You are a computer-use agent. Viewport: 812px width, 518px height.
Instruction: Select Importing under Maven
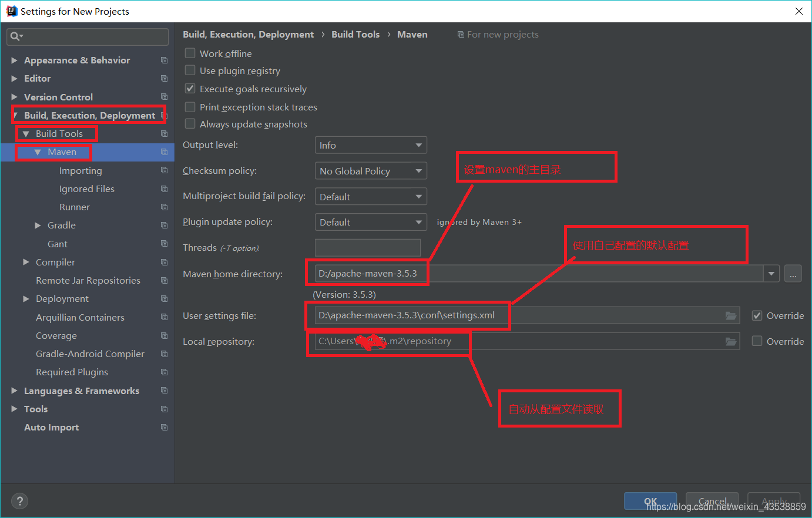[x=80, y=170]
